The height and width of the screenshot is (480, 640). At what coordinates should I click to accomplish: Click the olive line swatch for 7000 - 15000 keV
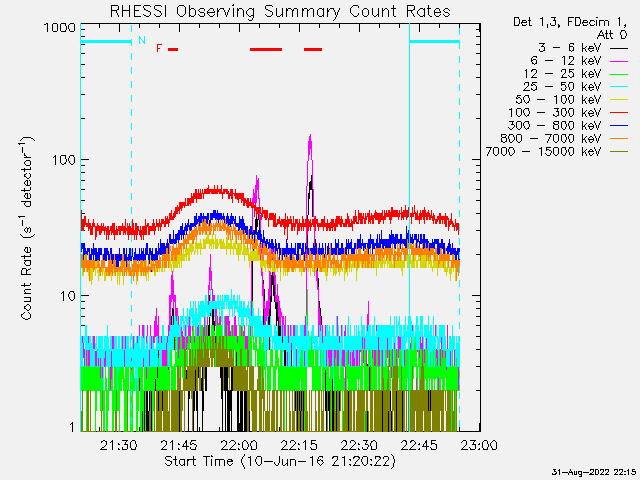619,152
